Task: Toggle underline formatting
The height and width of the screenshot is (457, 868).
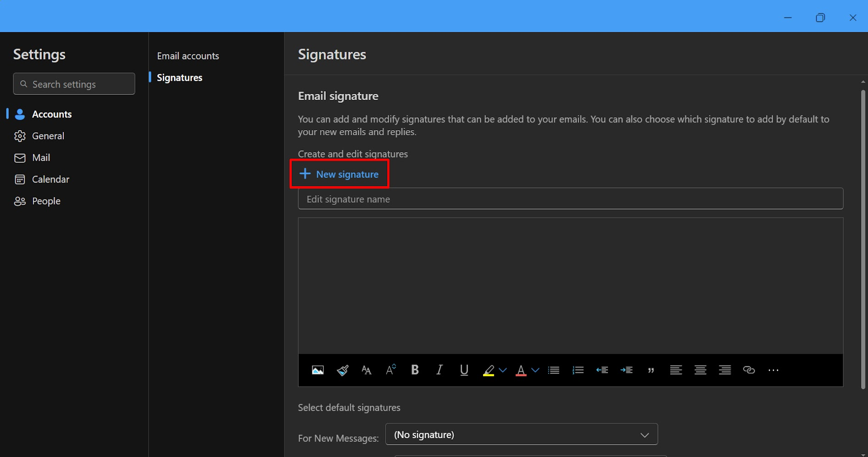Action: (464, 370)
